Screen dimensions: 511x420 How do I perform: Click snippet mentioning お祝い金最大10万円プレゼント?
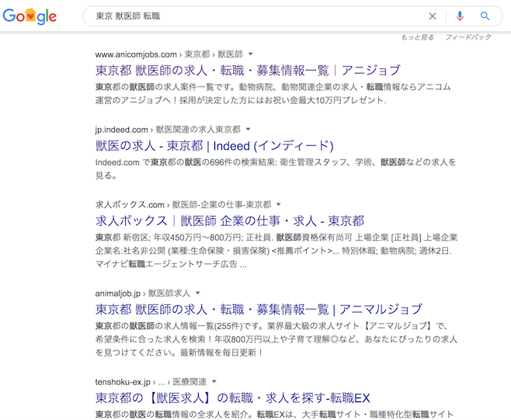click(x=273, y=93)
